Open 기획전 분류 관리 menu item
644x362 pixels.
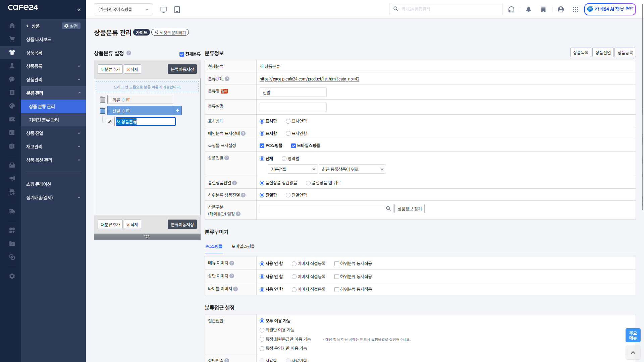click(44, 120)
